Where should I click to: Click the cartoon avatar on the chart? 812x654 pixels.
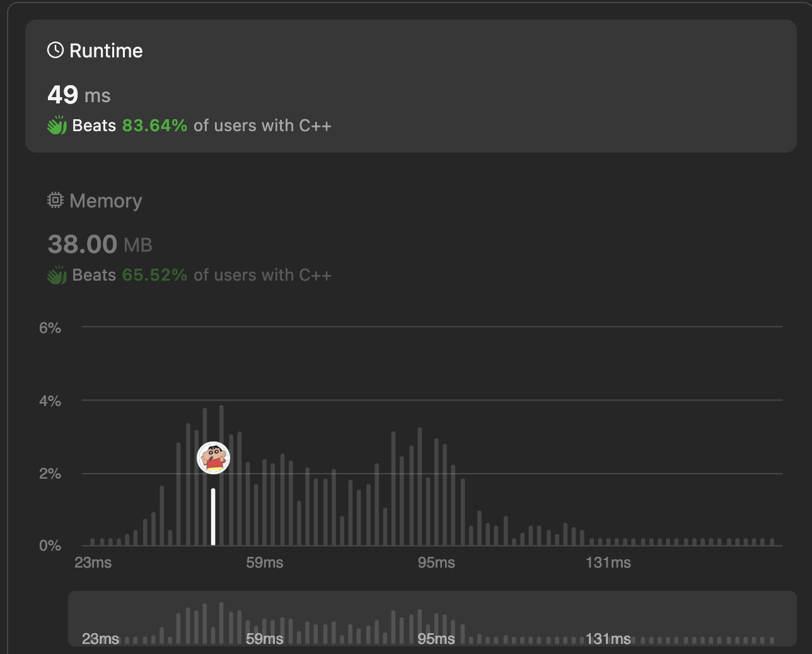[213, 458]
